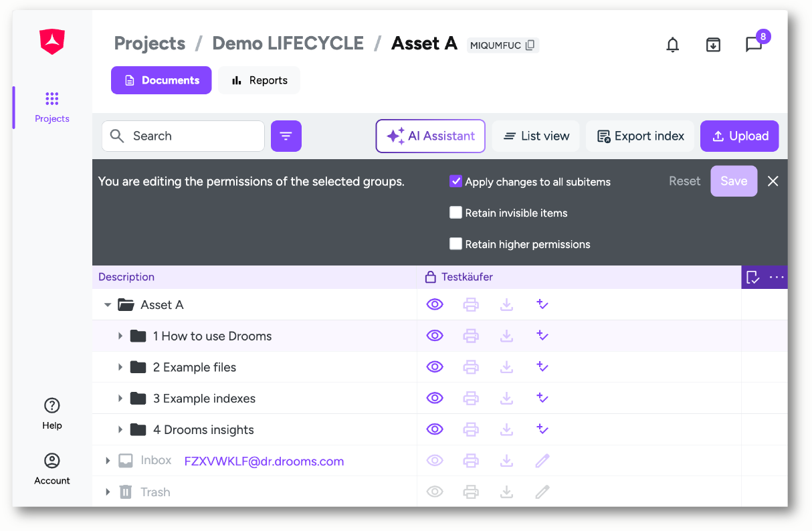Screen dimensions: 812x531
Task: Focus the Search field
Action: 183,136
